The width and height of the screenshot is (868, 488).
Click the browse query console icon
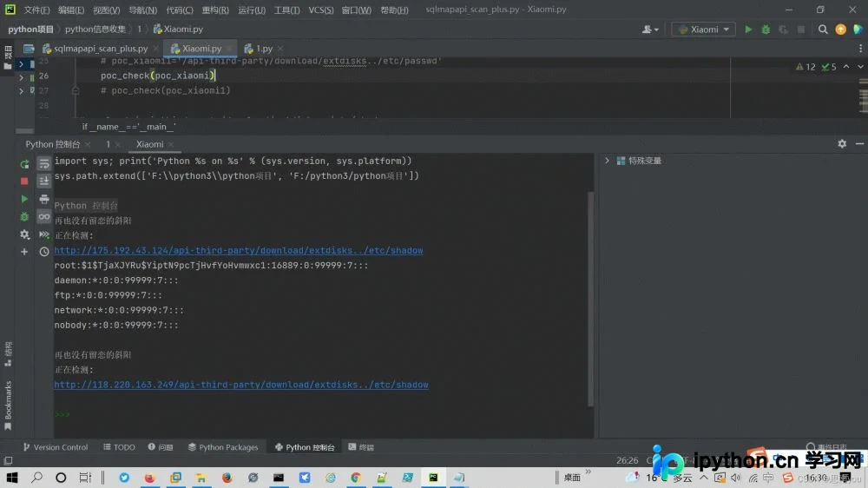pyautogui.click(x=44, y=234)
